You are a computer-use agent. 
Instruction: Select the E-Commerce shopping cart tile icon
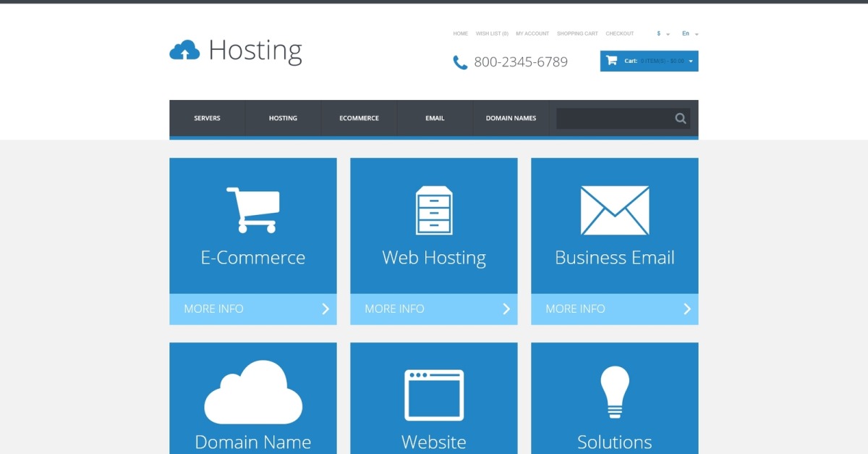click(x=252, y=210)
